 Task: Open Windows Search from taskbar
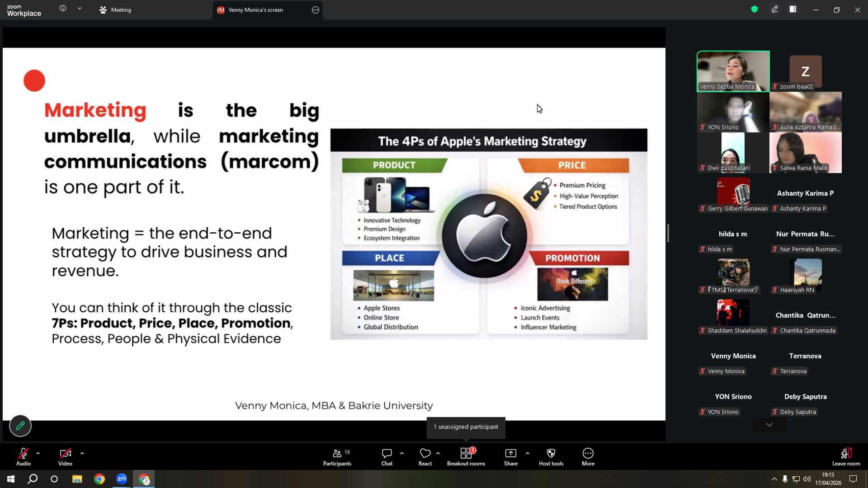tap(33, 479)
